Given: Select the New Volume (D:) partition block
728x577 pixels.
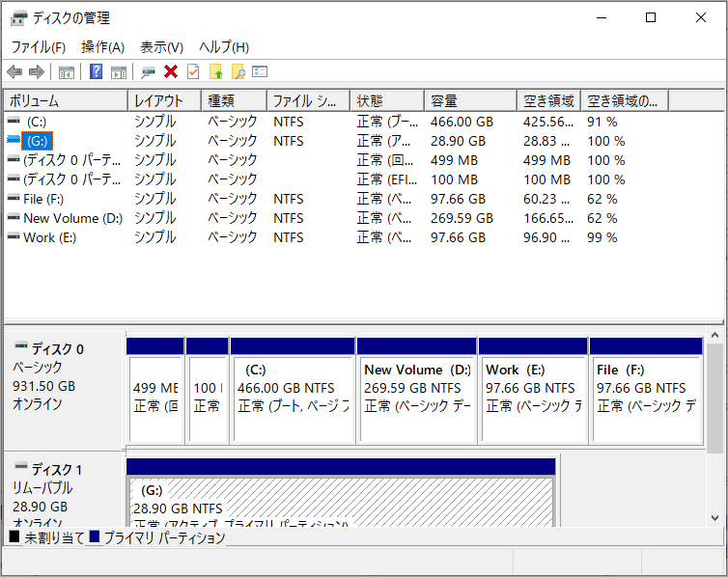Looking at the screenshot, I should click(417, 391).
